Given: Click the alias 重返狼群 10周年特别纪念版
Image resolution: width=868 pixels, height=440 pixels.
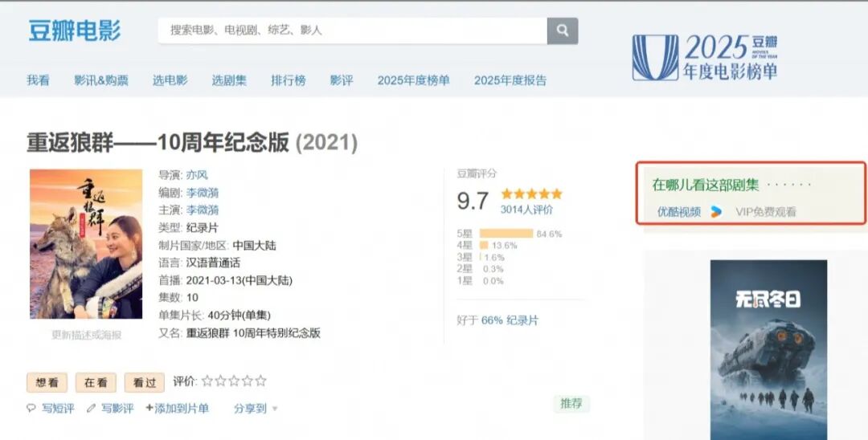Looking at the screenshot, I should 253,333.
